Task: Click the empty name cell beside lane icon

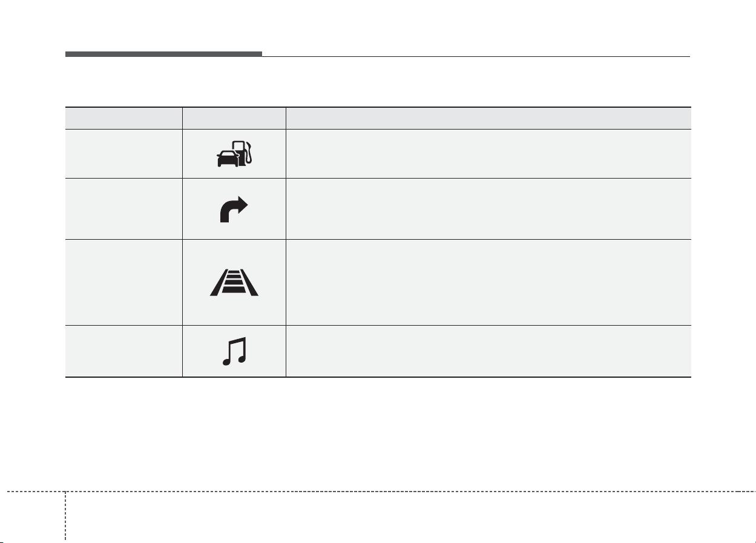Action: point(124,283)
